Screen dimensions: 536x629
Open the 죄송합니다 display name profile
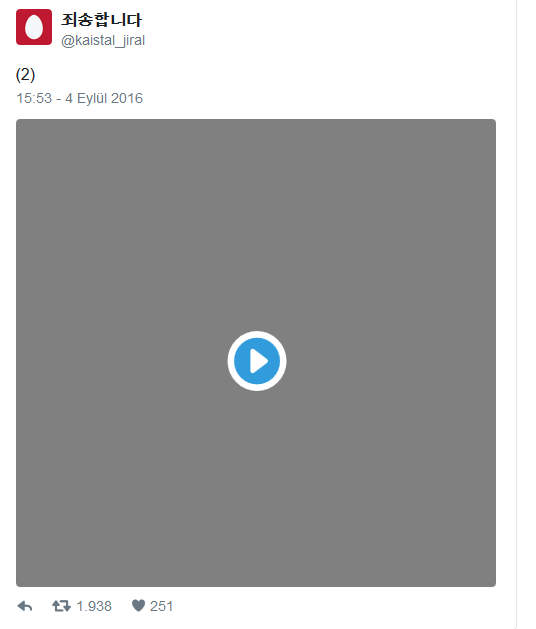(x=102, y=20)
